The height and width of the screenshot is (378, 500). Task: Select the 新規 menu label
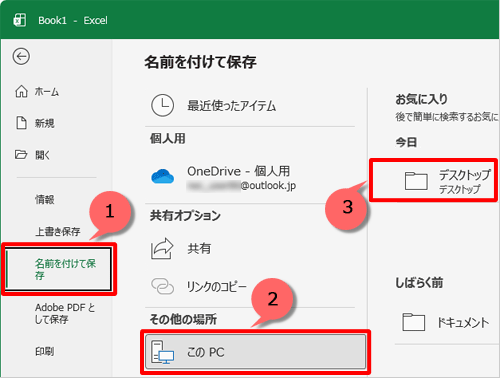click(x=45, y=123)
